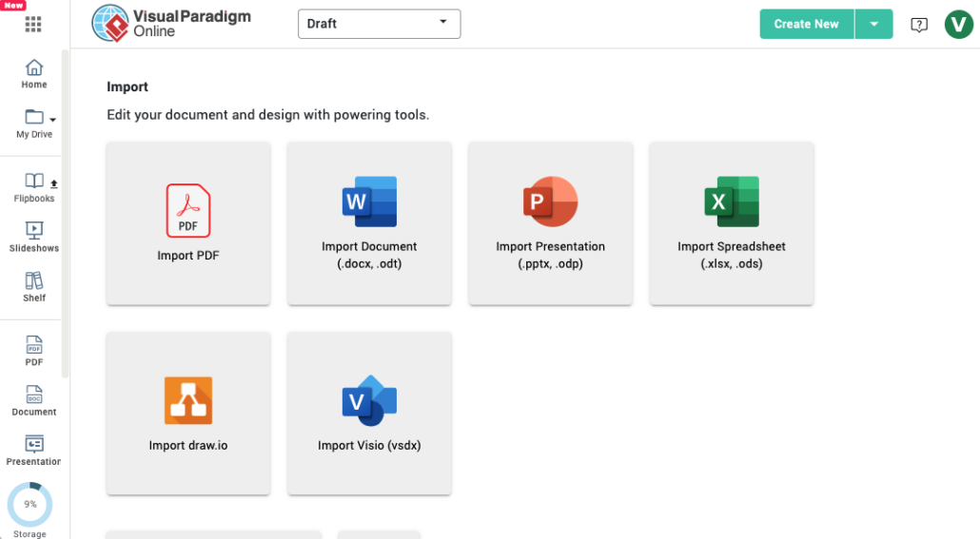The image size is (980, 539).
Task: Open Flipbooks from the sidebar
Action: point(34,187)
